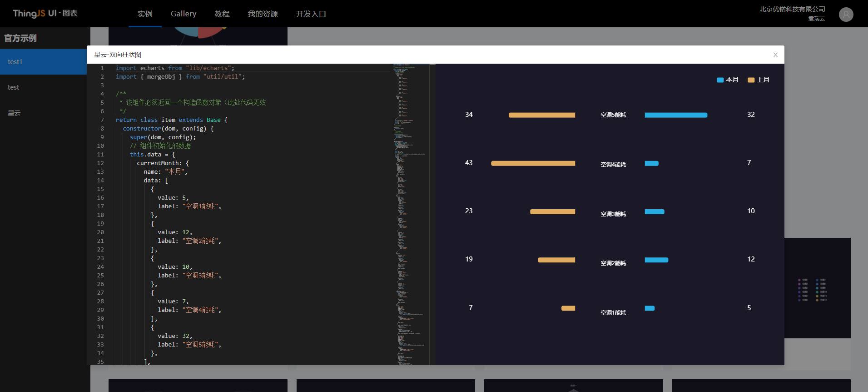Click the dialog title 星云-双向柱状图
The height and width of the screenshot is (392, 868).
click(x=118, y=55)
